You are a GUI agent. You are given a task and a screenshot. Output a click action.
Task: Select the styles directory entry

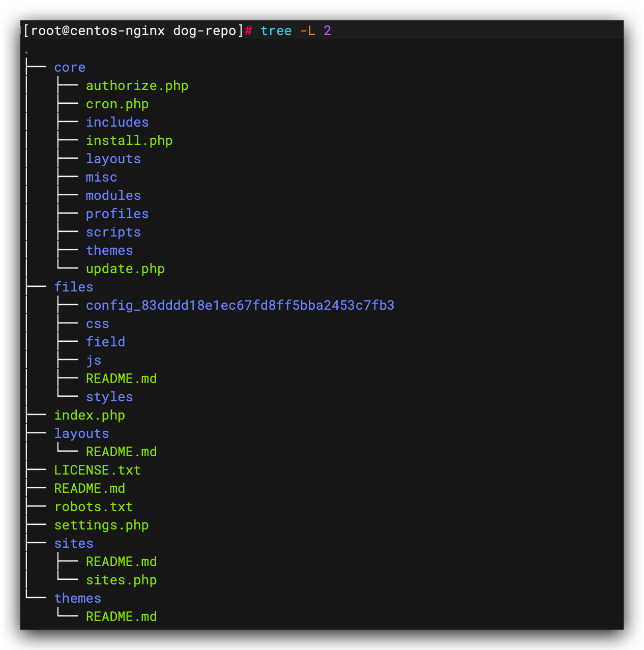tap(109, 397)
